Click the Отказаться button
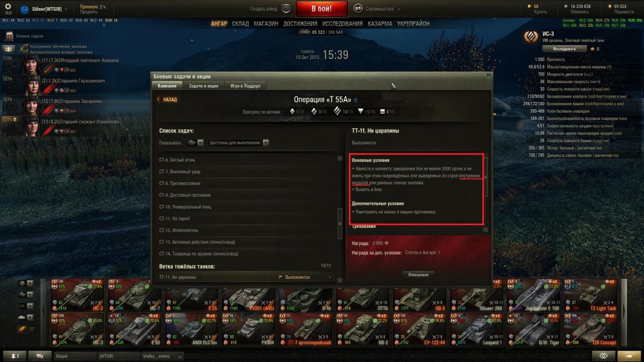The width and height of the screenshot is (644, 362). (419, 274)
